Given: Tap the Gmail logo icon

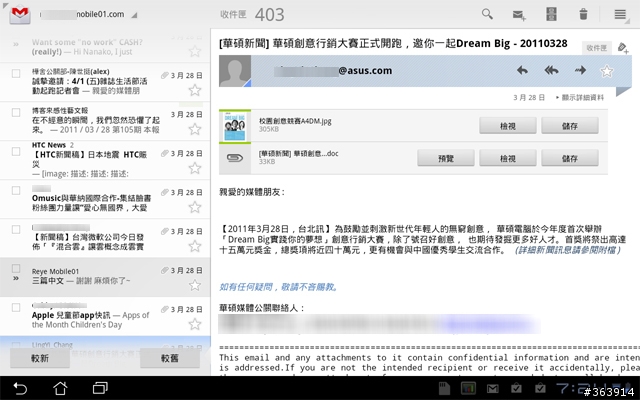Looking at the screenshot, I should [20, 15].
